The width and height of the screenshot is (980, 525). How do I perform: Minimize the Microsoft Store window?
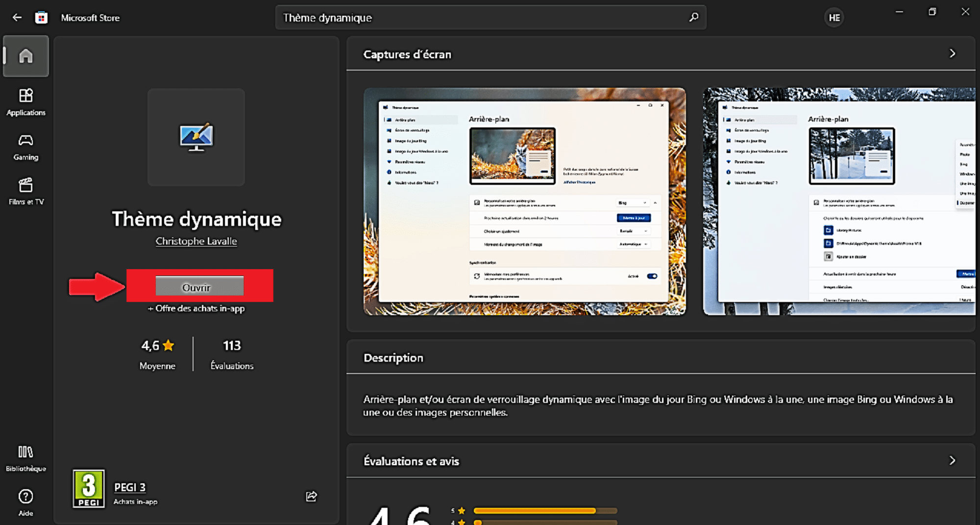(899, 12)
